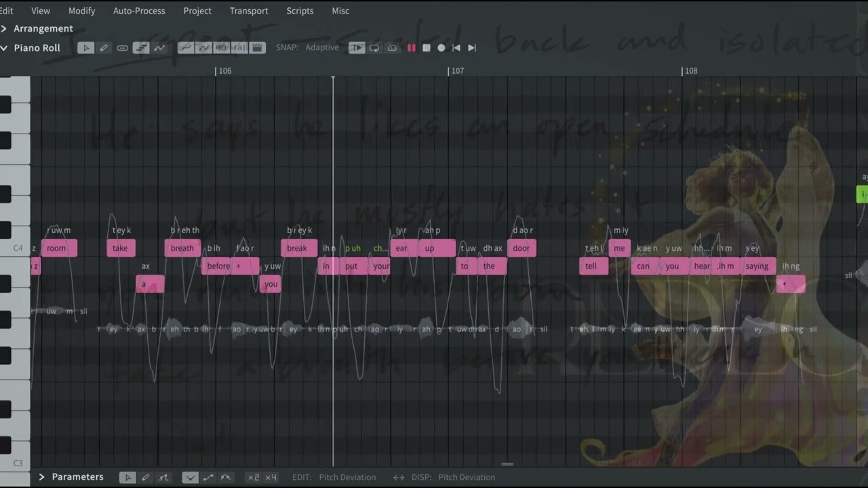Click the ×4 zoom button in Parameters
The image size is (868, 488).
271,477
